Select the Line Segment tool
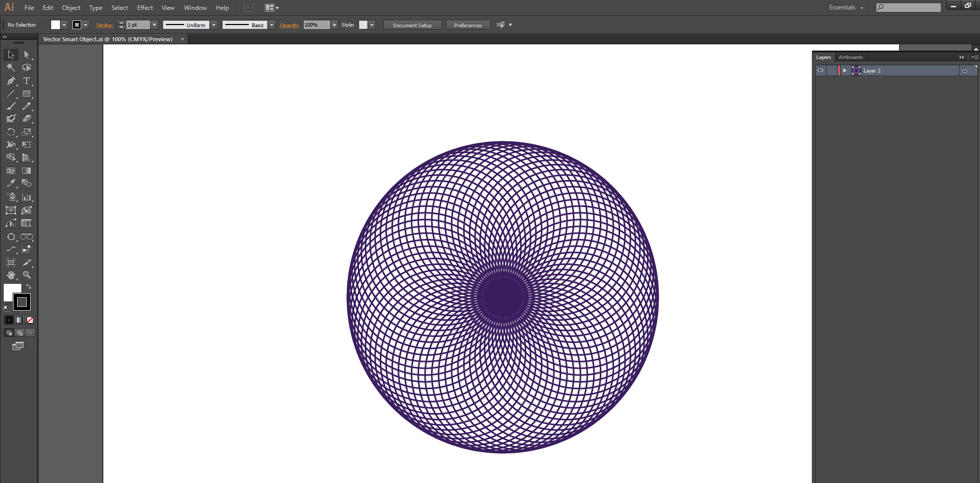This screenshot has width=980, height=483. click(11, 94)
